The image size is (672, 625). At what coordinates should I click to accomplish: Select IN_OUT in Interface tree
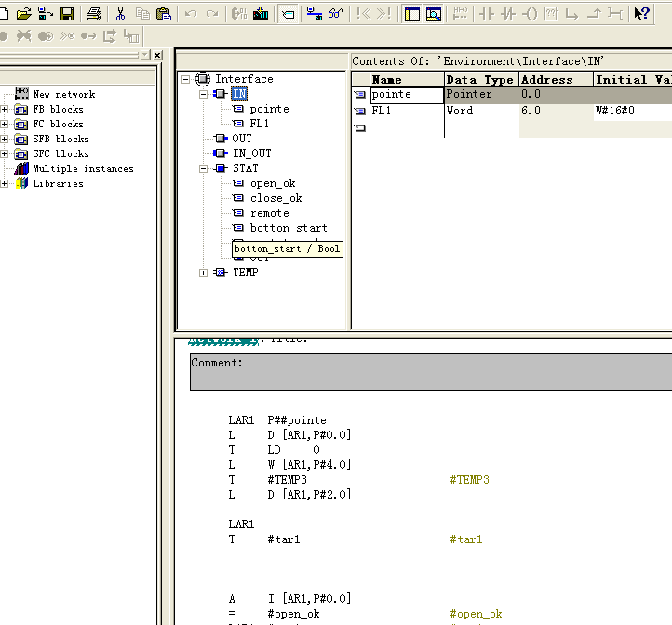point(251,153)
